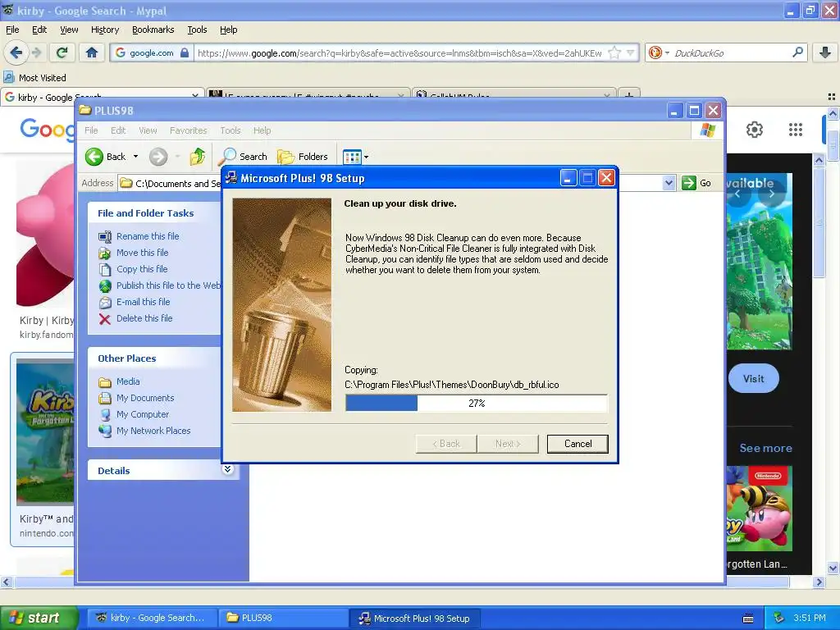Image resolution: width=840 pixels, height=630 pixels.
Task: Click the horizontal scrollbar right arrow
Action: [819, 582]
